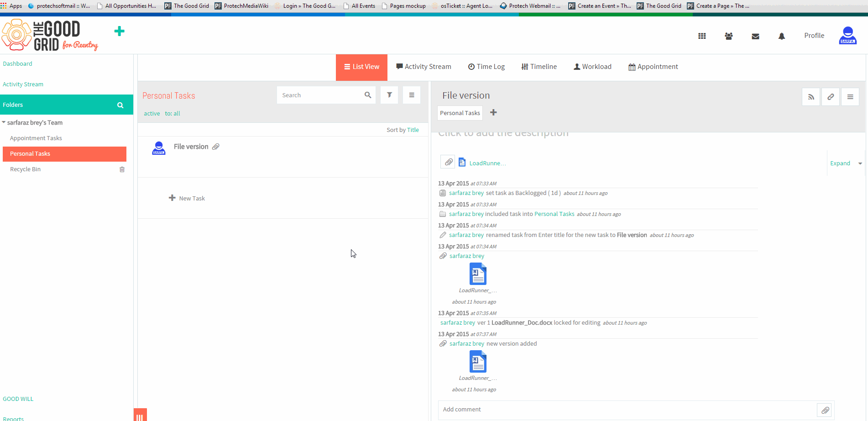Switch to List View tab
868x421 pixels.
361,67
